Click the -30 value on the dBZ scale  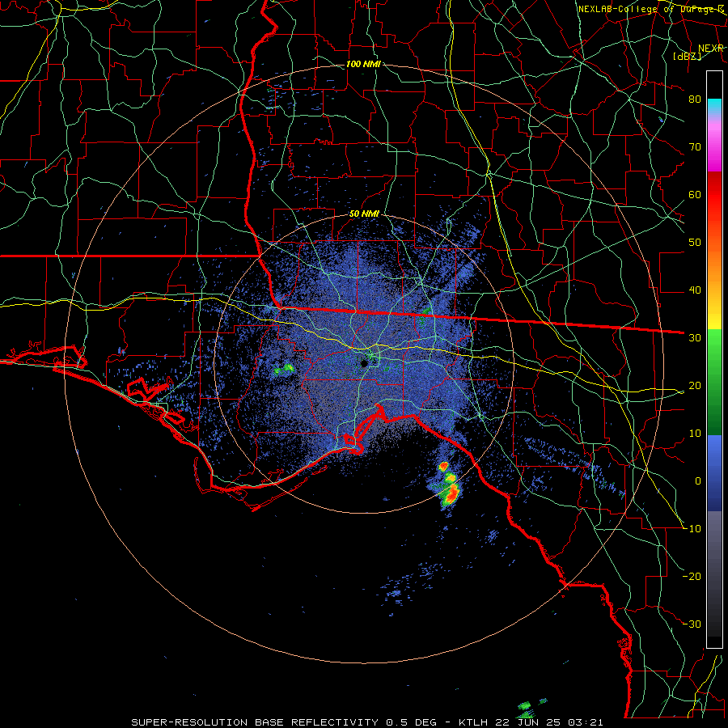point(692,624)
